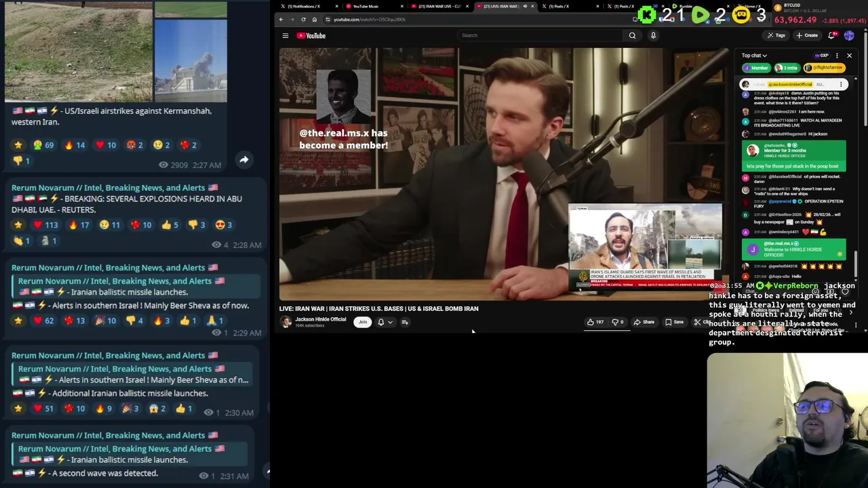Click star icon on Beer Sheva alerts post
The image size is (868, 488).
tap(18, 320)
